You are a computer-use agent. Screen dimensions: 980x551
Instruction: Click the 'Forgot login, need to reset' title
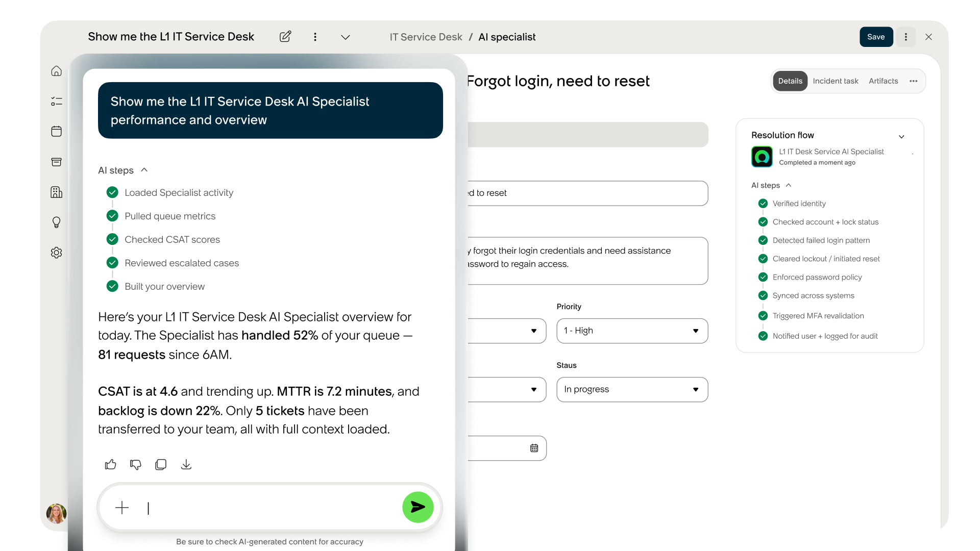click(x=558, y=81)
